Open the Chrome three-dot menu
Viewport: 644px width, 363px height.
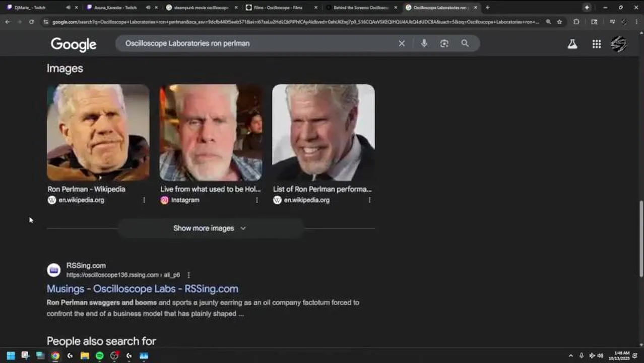pyautogui.click(x=636, y=22)
